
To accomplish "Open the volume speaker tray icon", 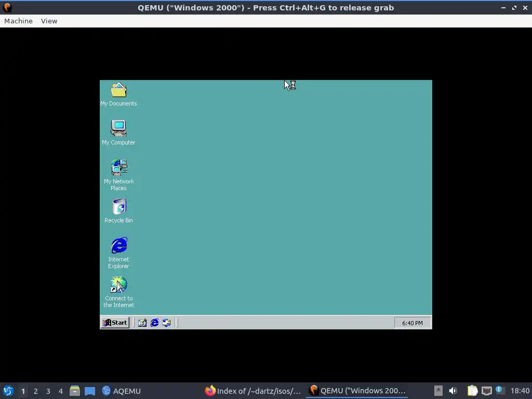I will point(453,391).
